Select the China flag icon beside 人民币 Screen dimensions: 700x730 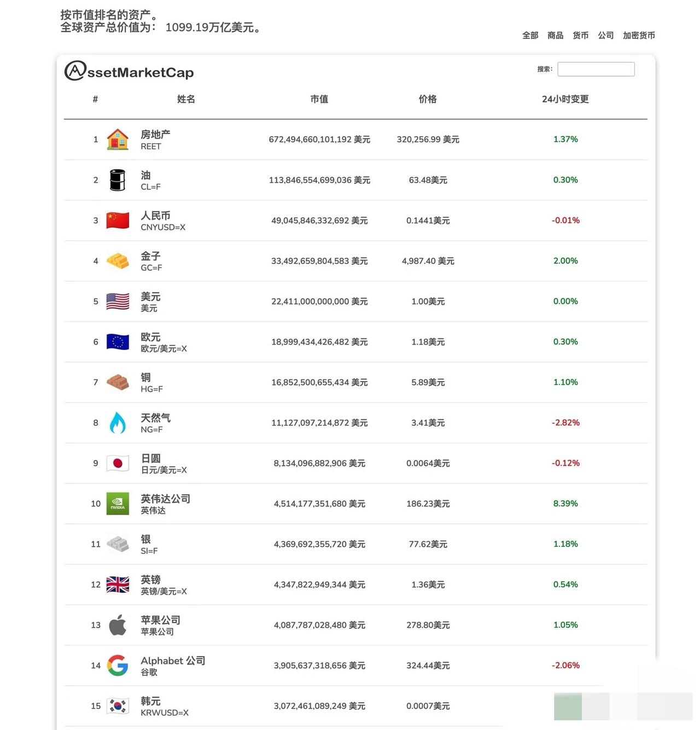[117, 220]
